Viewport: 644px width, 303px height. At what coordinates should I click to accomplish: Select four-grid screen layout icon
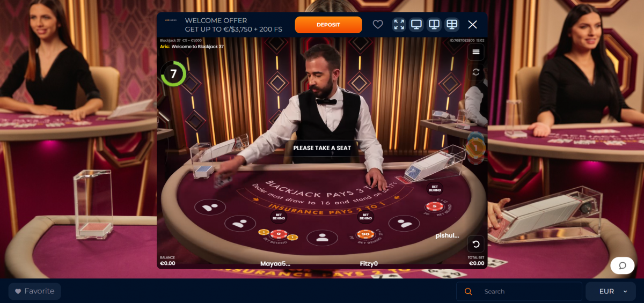tap(452, 25)
